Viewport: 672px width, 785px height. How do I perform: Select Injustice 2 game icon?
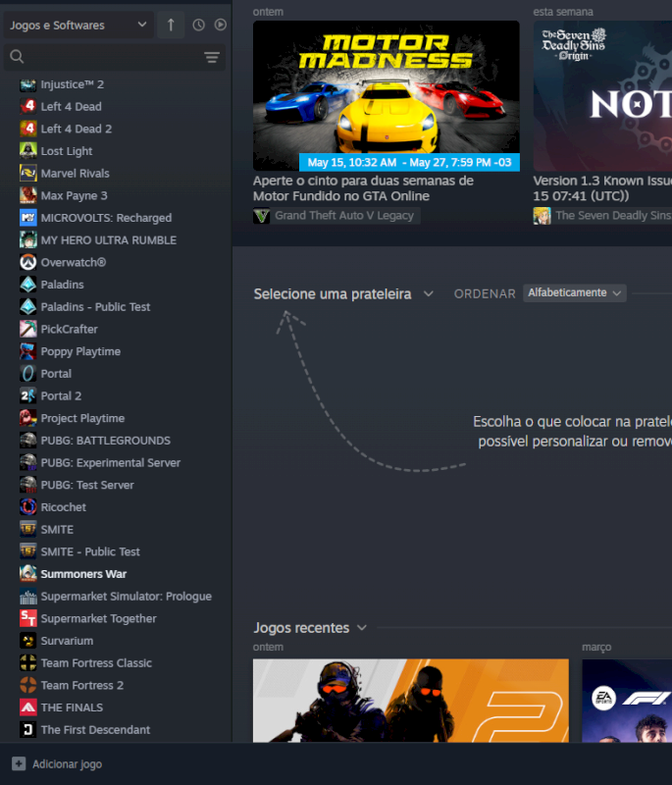[28, 84]
